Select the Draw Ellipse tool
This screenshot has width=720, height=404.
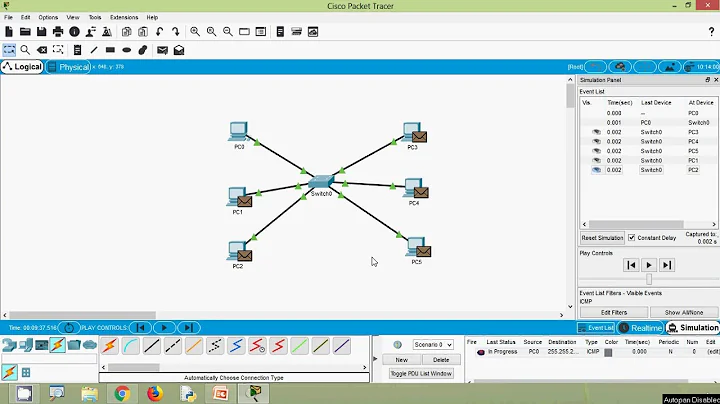(127, 50)
